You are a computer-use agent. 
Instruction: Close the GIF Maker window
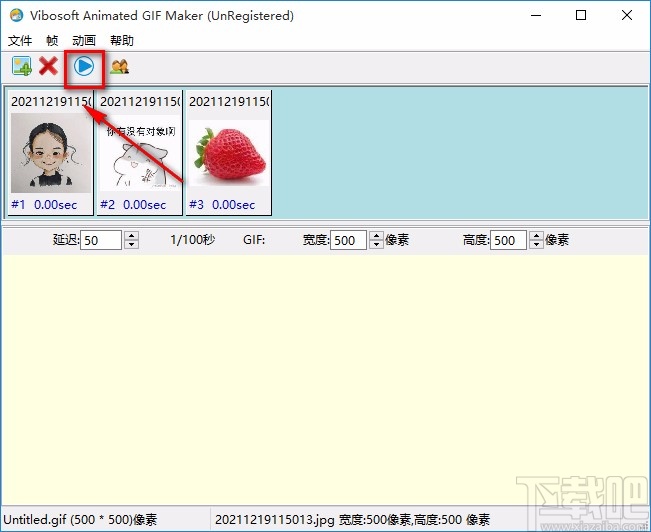tap(627, 15)
